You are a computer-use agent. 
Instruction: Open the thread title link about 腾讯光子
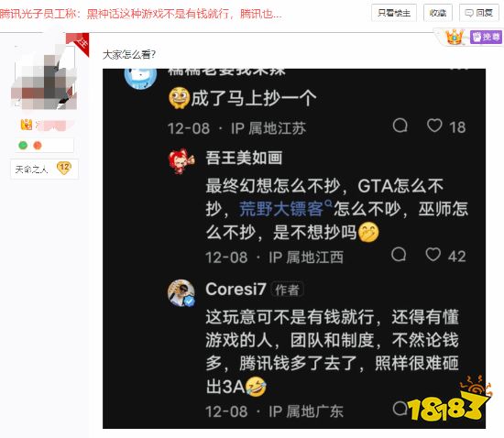pos(140,14)
